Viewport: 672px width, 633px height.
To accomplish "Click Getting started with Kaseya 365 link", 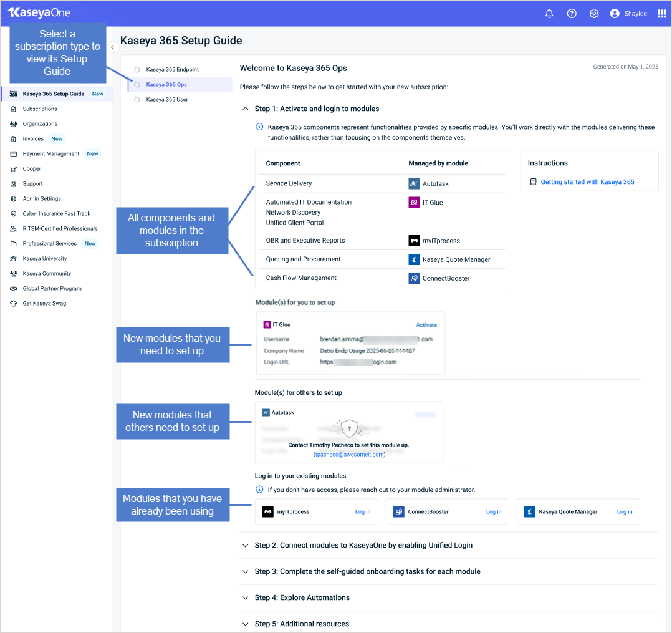I will 587,182.
